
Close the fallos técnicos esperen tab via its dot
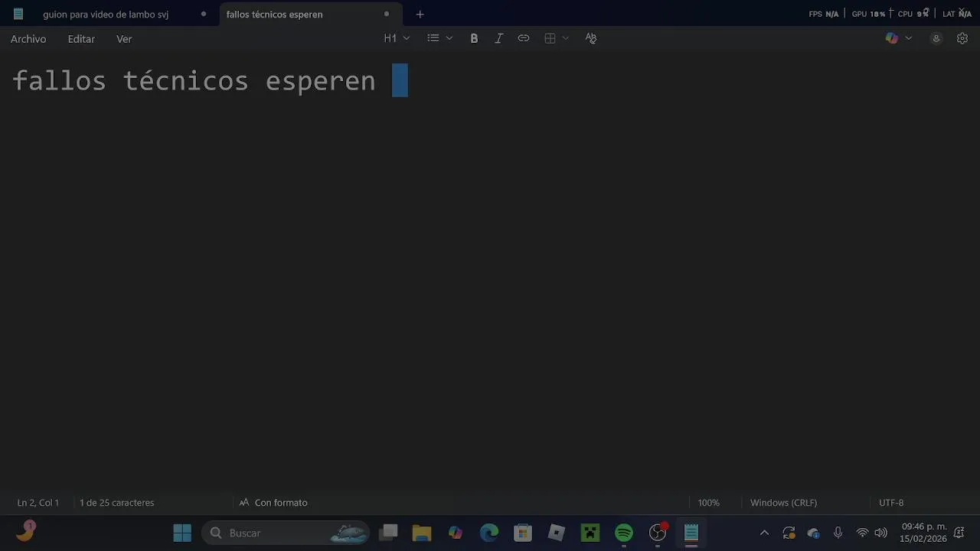387,14
